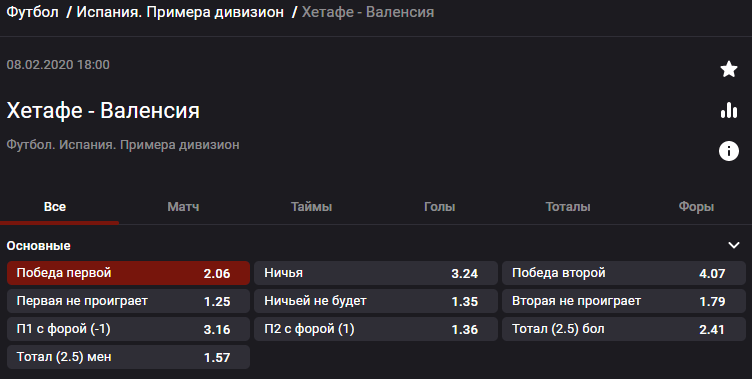Viewport: 752px width, 379px height.
Task: Go to the Тоталы tab
Action: tap(568, 207)
